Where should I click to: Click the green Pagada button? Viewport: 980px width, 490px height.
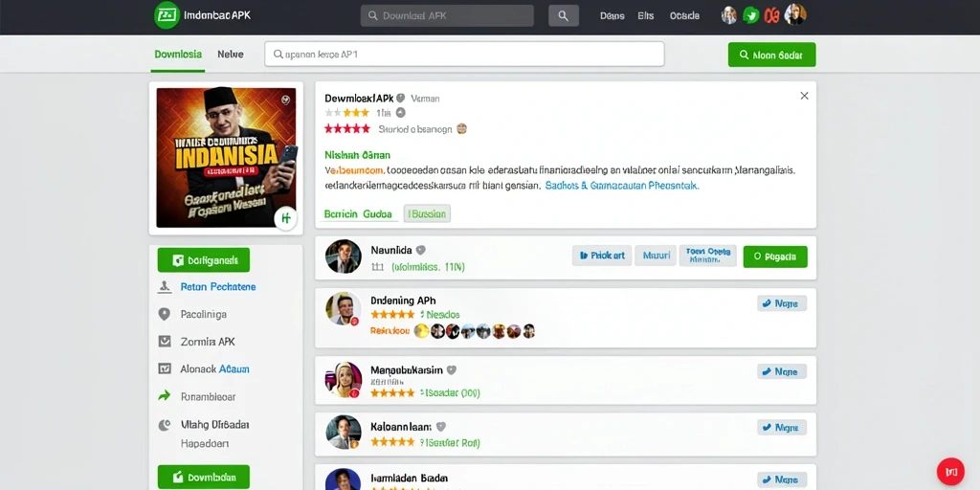775,256
